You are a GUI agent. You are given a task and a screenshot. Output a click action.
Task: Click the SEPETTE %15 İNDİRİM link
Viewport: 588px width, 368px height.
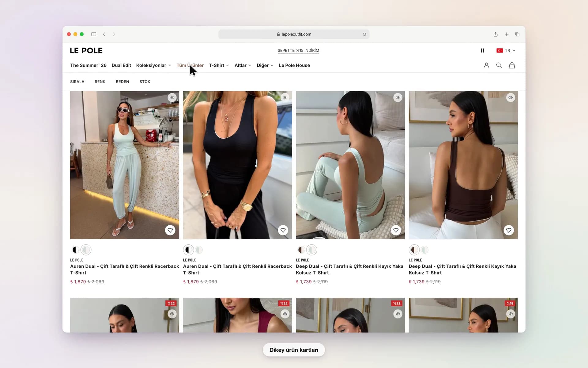[298, 51]
